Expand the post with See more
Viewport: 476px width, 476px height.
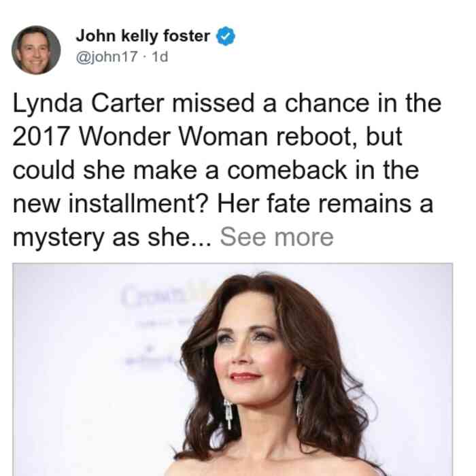pyautogui.click(x=277, y=237)
